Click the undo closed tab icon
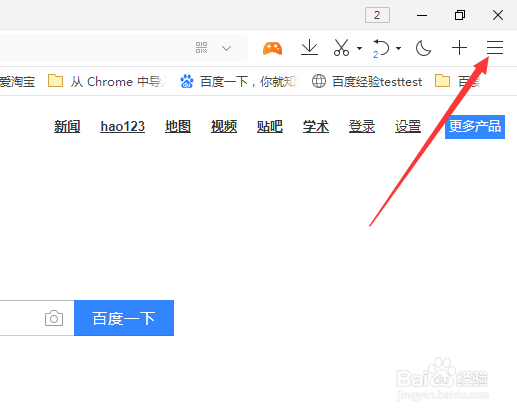This screenshot has width=517, height=413. tap(381, 48)
